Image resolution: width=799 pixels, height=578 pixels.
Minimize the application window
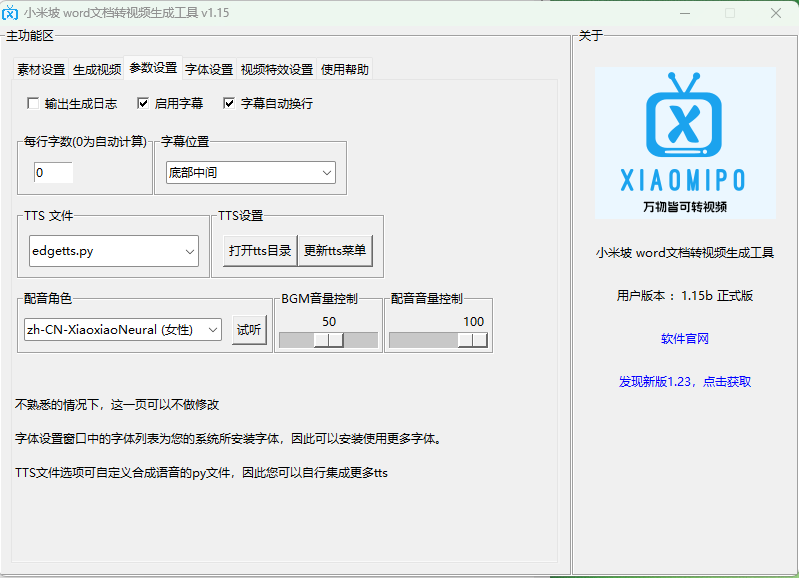tap(682, 13)
